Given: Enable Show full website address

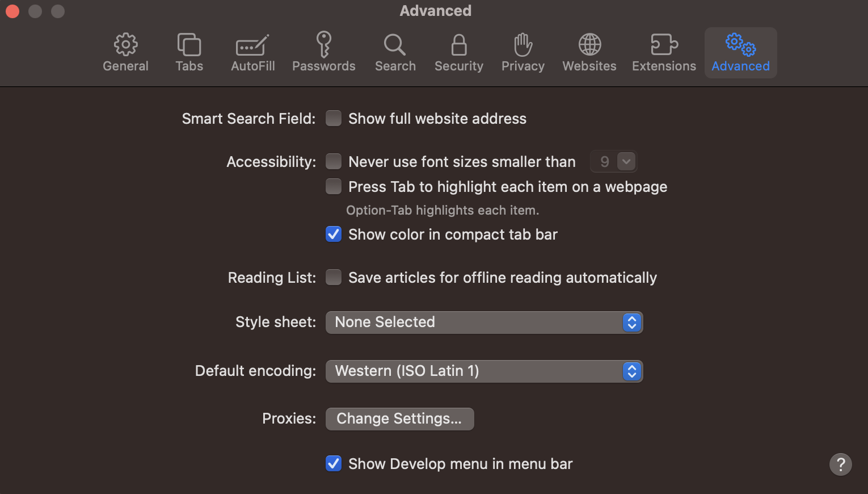Looking at the screenshot, I should [x=334, y=118].
